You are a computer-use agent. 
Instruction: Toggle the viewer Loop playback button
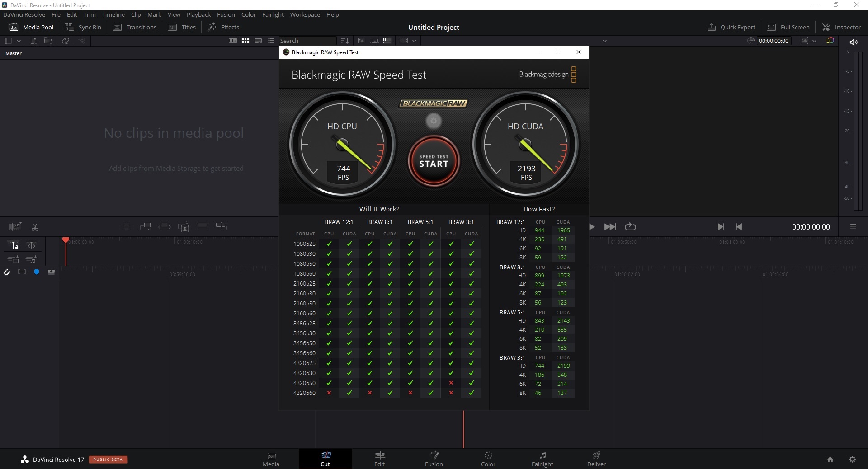(x=630, y=227)
